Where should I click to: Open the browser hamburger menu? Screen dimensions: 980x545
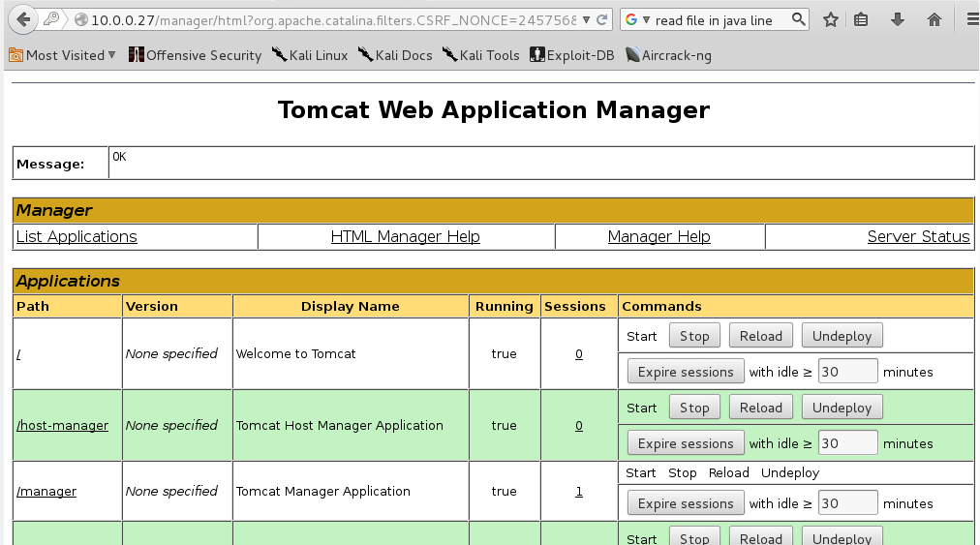click(972, 20)
